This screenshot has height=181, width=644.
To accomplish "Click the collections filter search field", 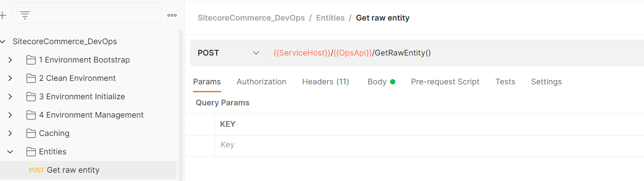I will pyautogui.click(x=87, y=15).
